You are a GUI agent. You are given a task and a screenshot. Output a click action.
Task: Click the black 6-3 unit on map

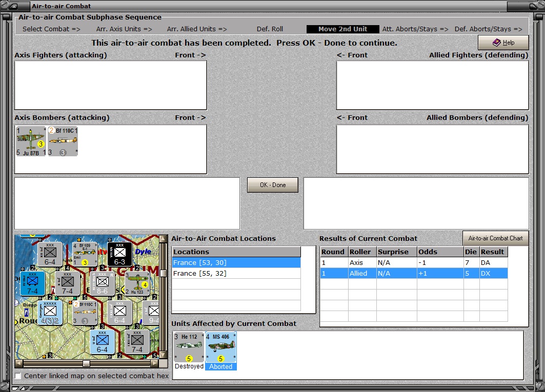(x=119, y=254)
